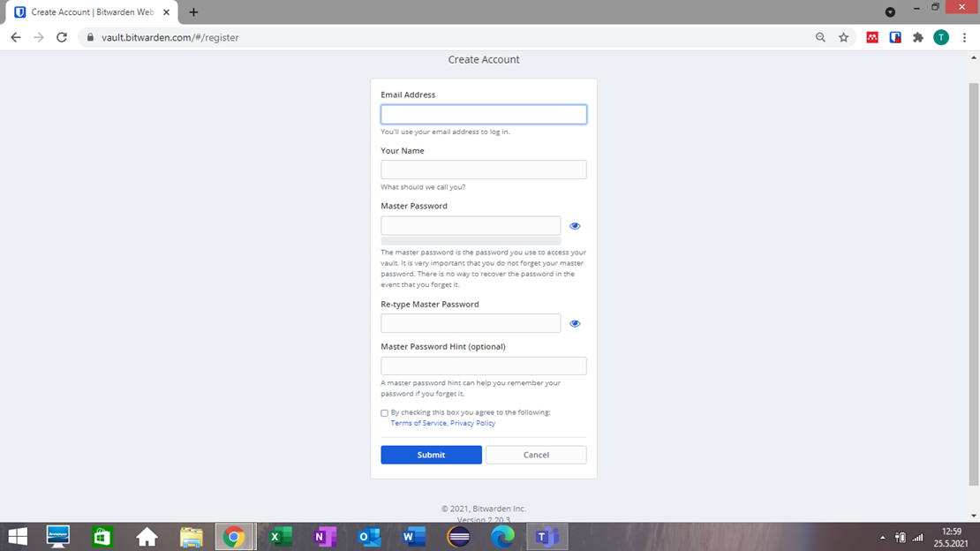Open the Chrome profile avatar T
Viewport: 980px width, 551px height.
tap(940, 37)
